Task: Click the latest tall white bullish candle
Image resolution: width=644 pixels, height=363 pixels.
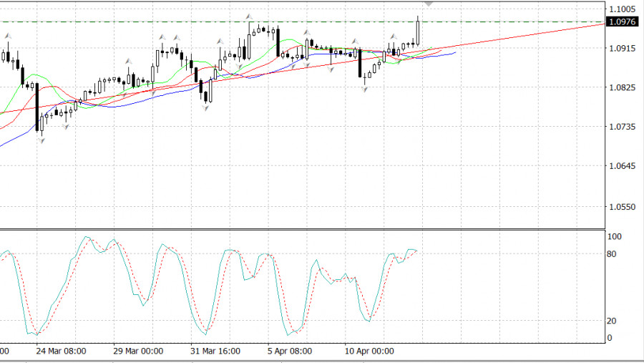Action: [x=418, y=33]
